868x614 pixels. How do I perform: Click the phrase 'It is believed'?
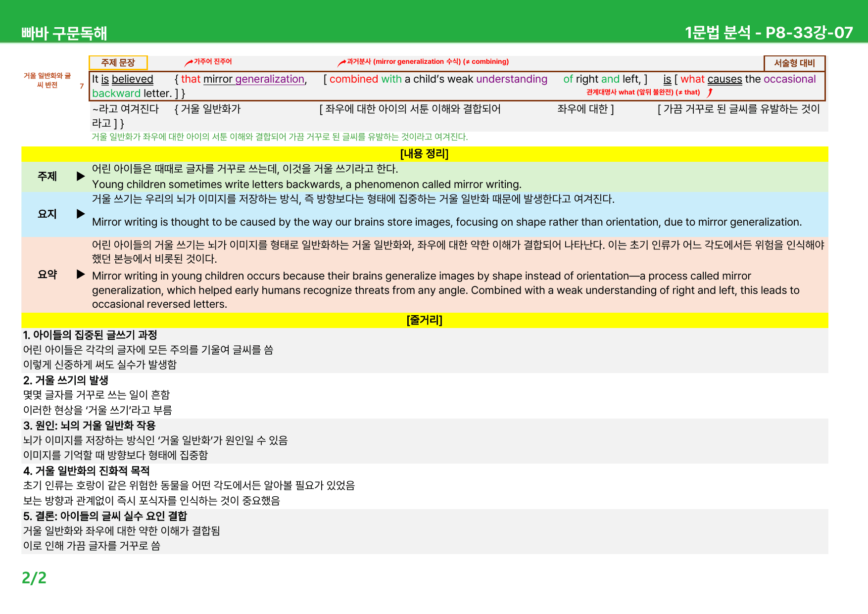point(123,79)
